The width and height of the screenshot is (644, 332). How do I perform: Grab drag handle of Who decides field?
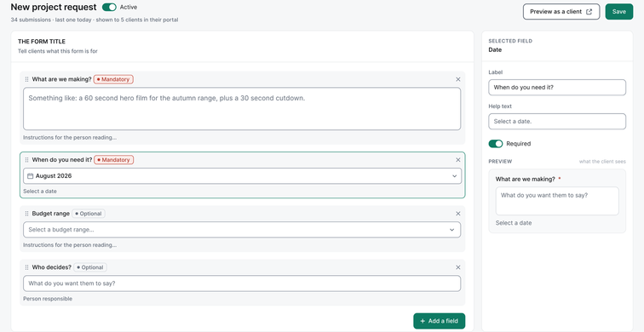[x=26, y=267]
